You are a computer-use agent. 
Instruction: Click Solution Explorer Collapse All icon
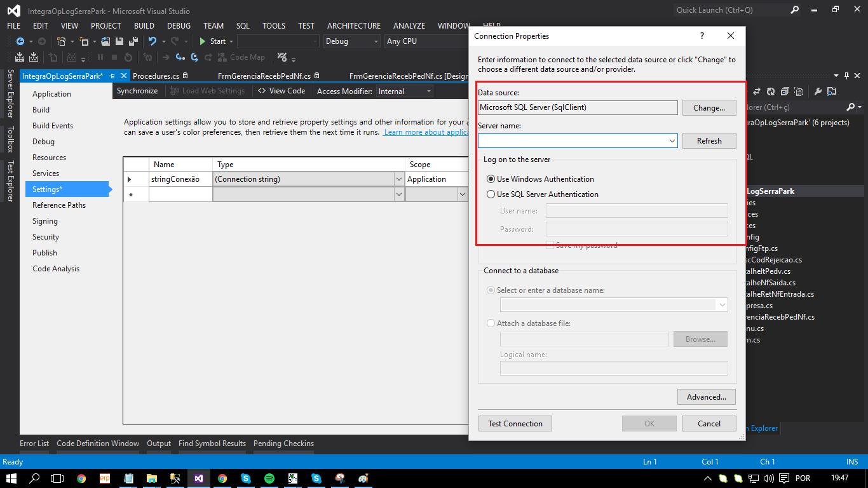pyautogui.click(x=785, y=91)
